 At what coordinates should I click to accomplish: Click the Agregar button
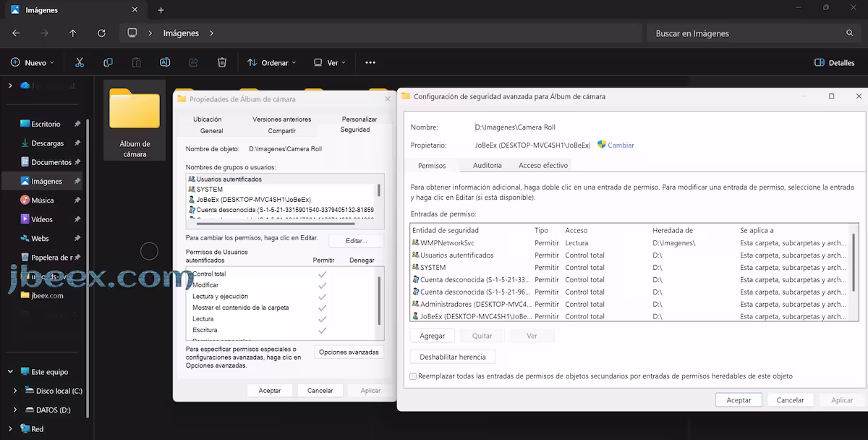tap(433, 336)
